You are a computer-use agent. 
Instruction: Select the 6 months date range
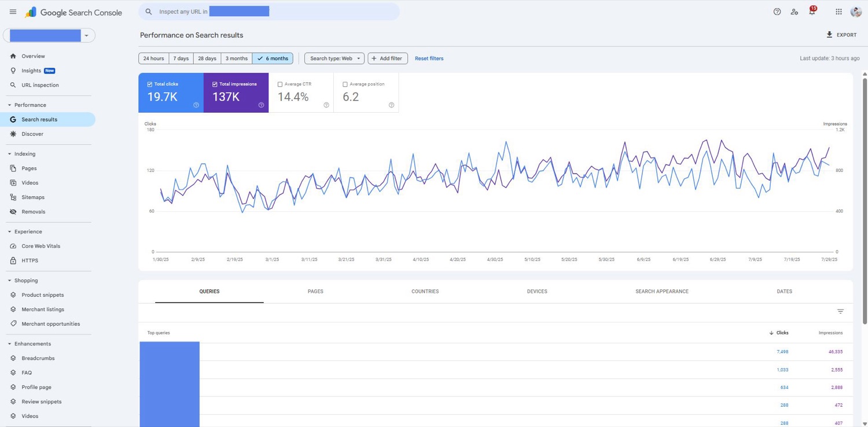273,58
